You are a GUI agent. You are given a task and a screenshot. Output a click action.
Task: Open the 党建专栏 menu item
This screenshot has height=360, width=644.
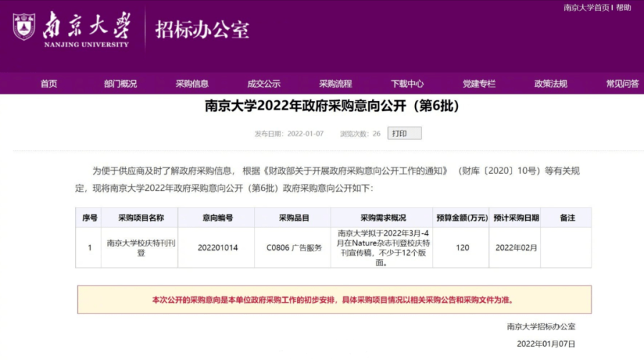[479, 84]
